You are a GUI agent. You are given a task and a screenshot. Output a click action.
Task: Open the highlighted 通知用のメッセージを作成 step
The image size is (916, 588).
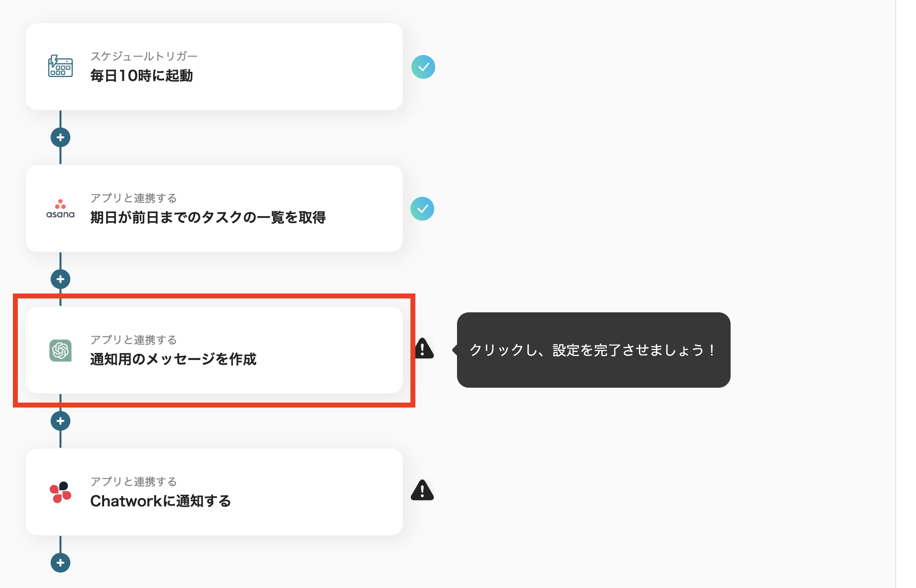click(x=215, y=350)
